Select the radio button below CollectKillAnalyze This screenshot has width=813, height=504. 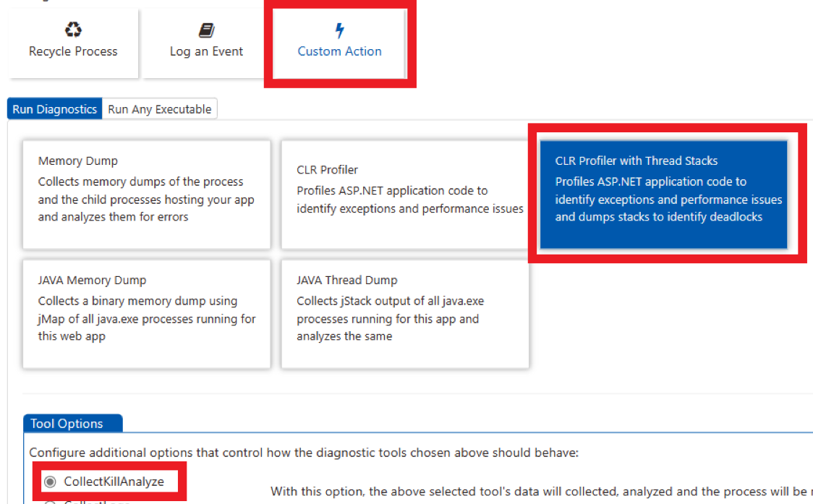coord(50,501)
